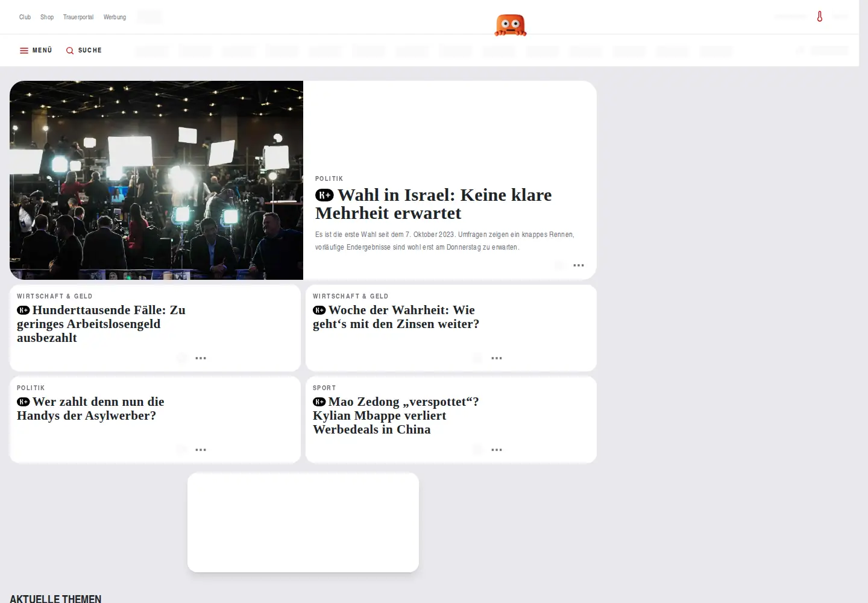The height and width of the screenshot is (603, 868).
Task: Open more options on Handys der Asylwerber card
Action: (x=201, y=450)
